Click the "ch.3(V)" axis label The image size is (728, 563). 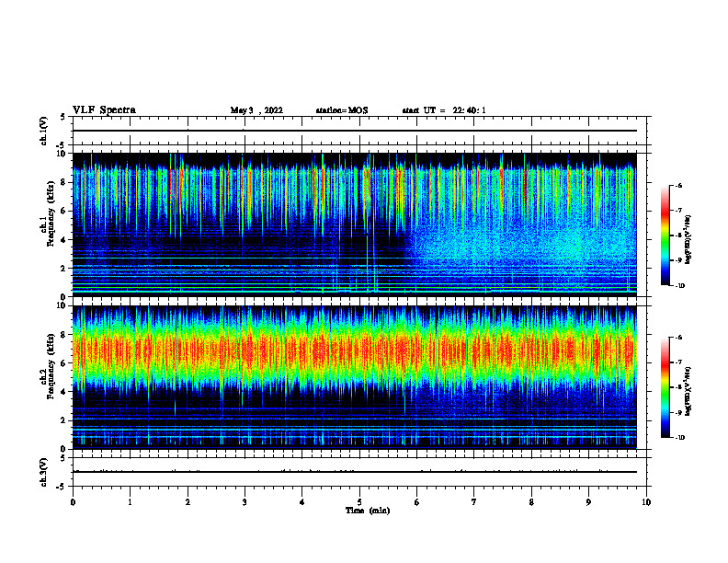click(x=44, y=472)
